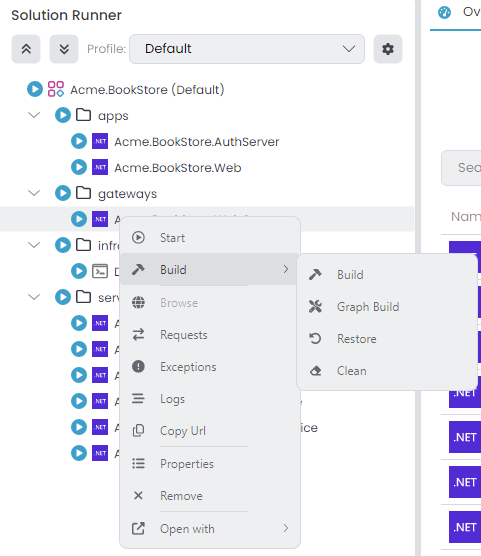Run the highlighted gateway project play icon
This screenshot has width=481, height=556.
[79, 219]
